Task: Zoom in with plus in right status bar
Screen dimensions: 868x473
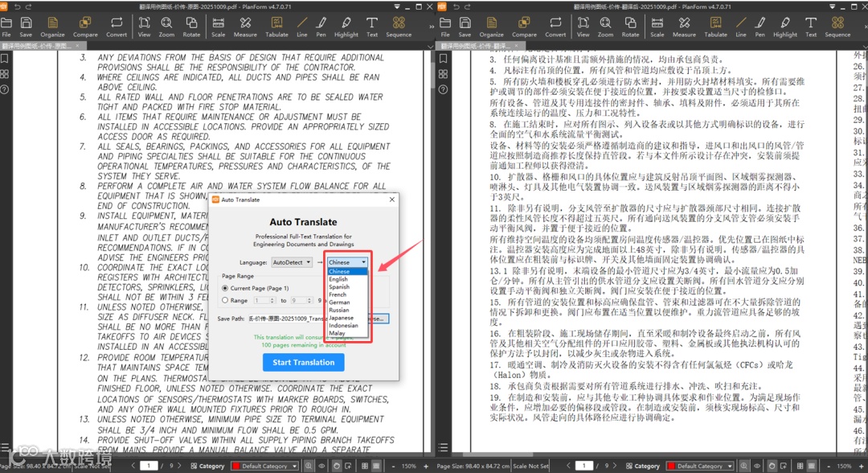Action: coord(861,466)
